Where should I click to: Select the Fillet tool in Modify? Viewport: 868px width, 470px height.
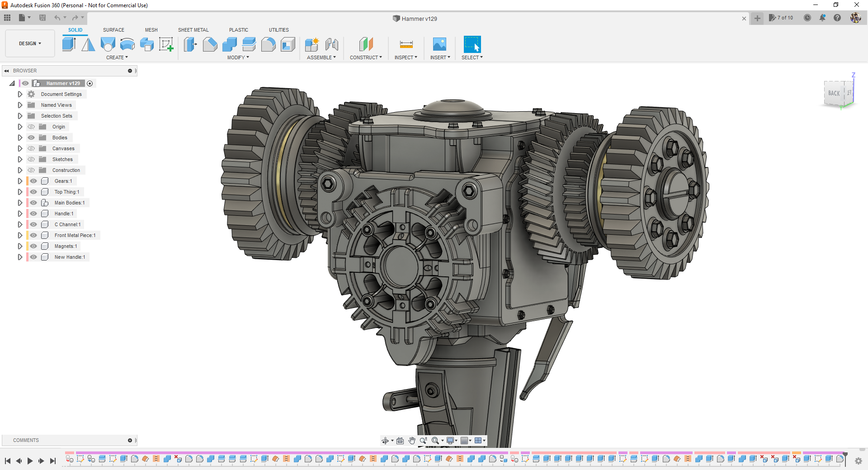pos(268,44)
